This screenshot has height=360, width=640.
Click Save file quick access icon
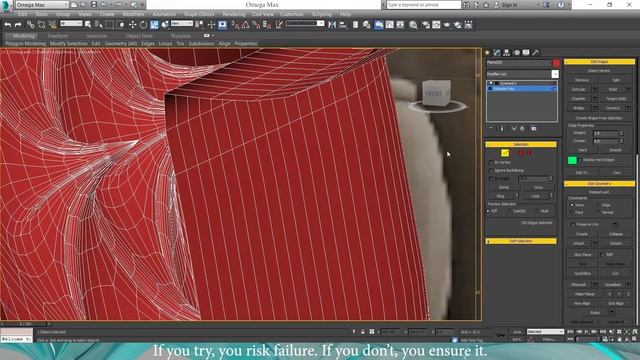[x=94, y=4]
